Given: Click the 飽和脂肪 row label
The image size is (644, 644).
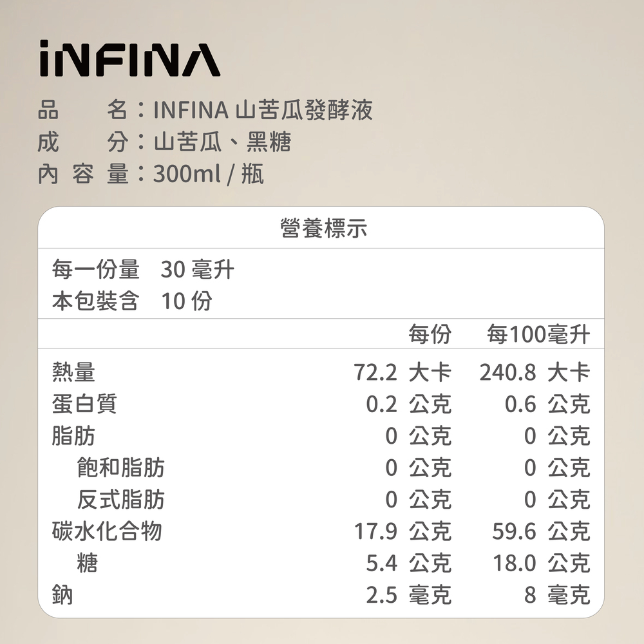Looking at the screenshot, I should point(120,468).
